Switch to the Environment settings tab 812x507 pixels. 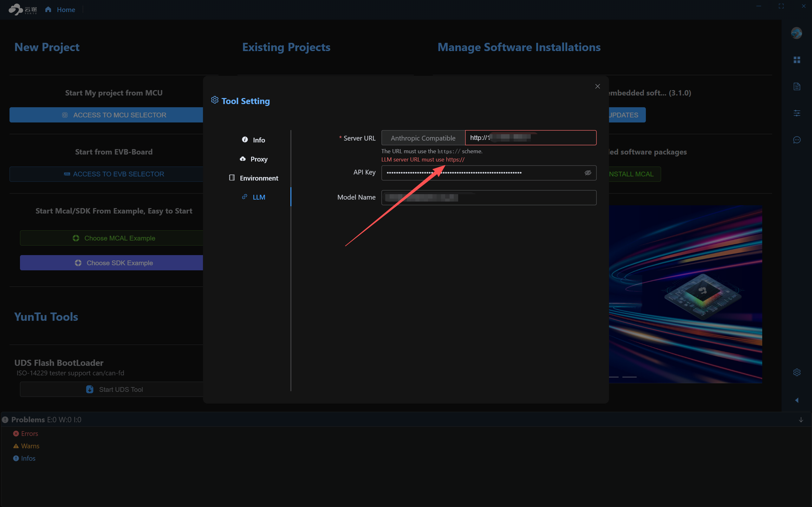pyautogui.click(x=254, y=178)
